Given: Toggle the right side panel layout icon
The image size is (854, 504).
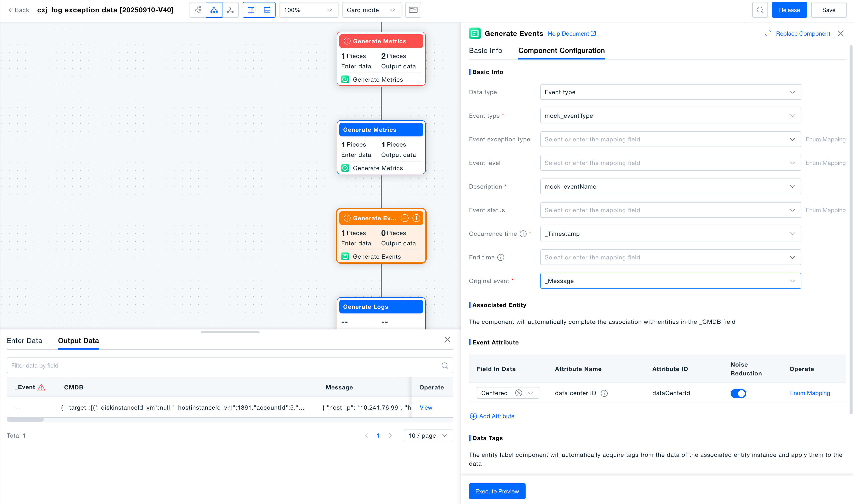Looking at the screenshot, I should (x=251, y=10).
